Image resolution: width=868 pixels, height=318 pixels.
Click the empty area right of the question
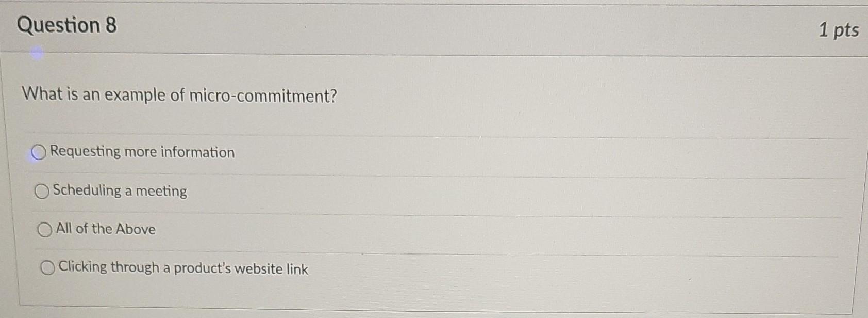click(x=567, y=96)
